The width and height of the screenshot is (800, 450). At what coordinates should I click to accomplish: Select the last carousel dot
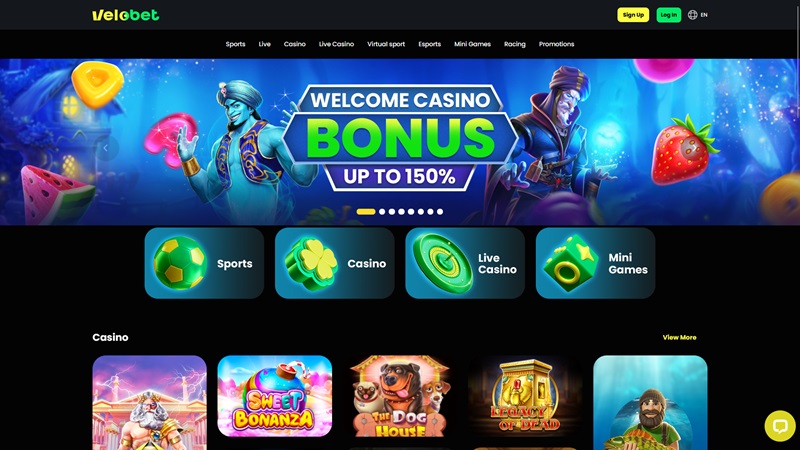coord(440,211)
